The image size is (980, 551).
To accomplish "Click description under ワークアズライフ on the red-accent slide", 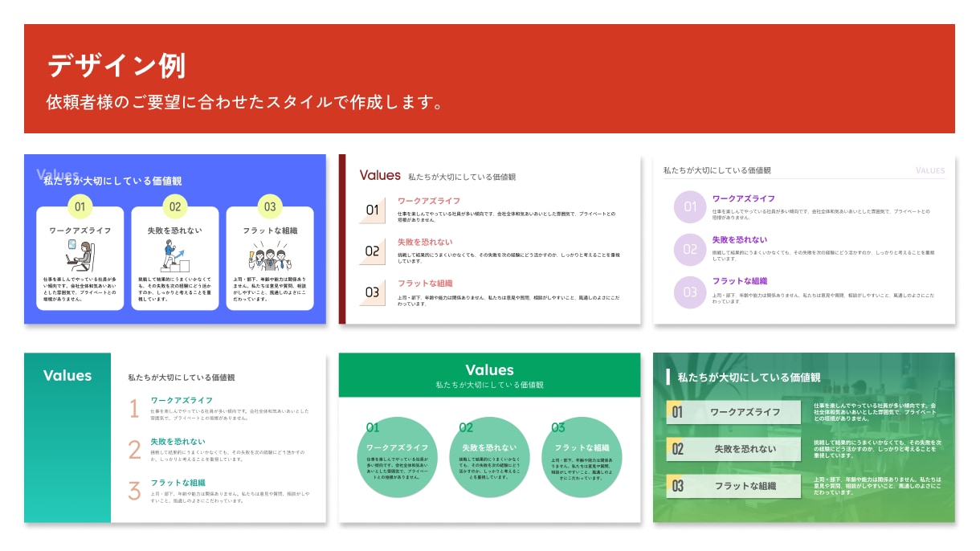I will point(506,216).
